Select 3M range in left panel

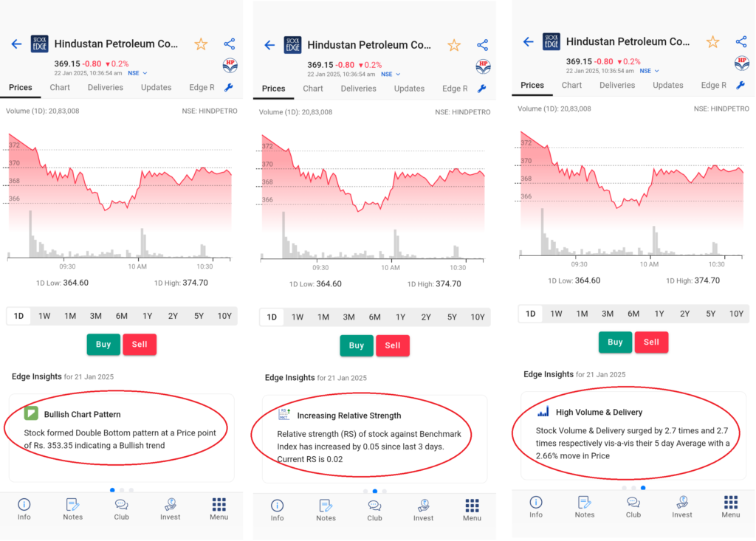tap(96, 317)
